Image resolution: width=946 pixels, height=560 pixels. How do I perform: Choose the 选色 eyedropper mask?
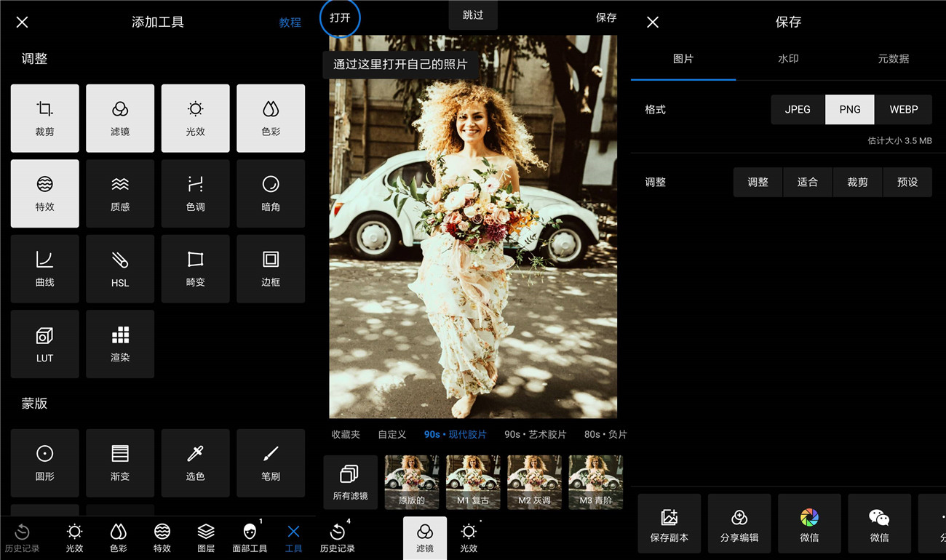point(195,463)
